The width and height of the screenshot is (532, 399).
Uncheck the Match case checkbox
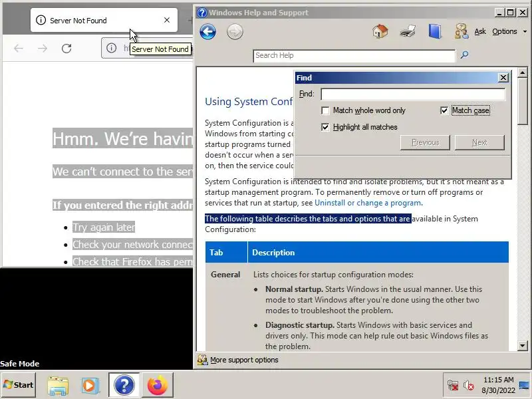pyautogui.click(x=444, y=110)
